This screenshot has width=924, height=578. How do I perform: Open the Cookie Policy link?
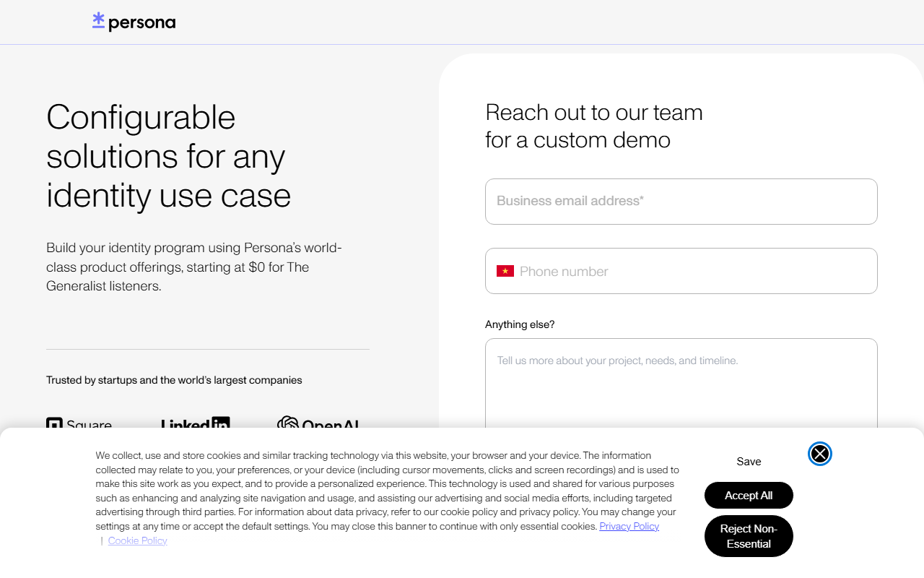[138, 540]
